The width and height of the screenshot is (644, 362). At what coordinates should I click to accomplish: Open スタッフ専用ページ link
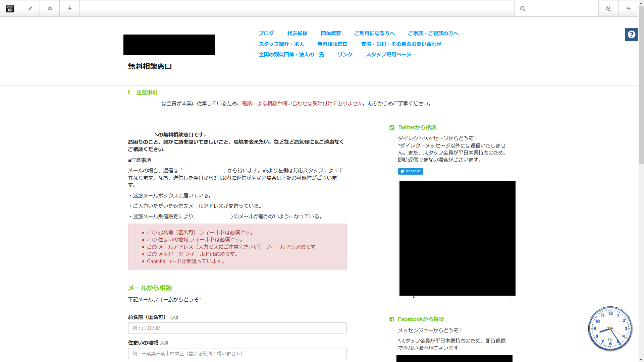coord(388,54)
